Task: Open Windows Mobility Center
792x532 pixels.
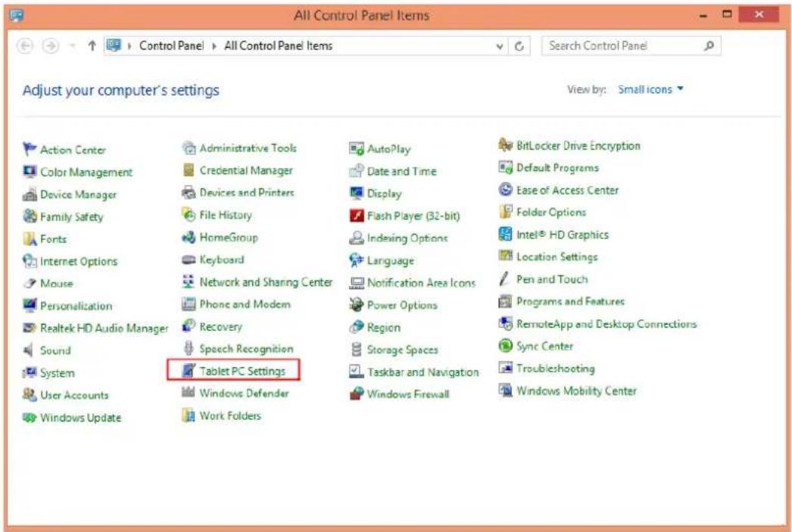Action: tap(576, 390)
